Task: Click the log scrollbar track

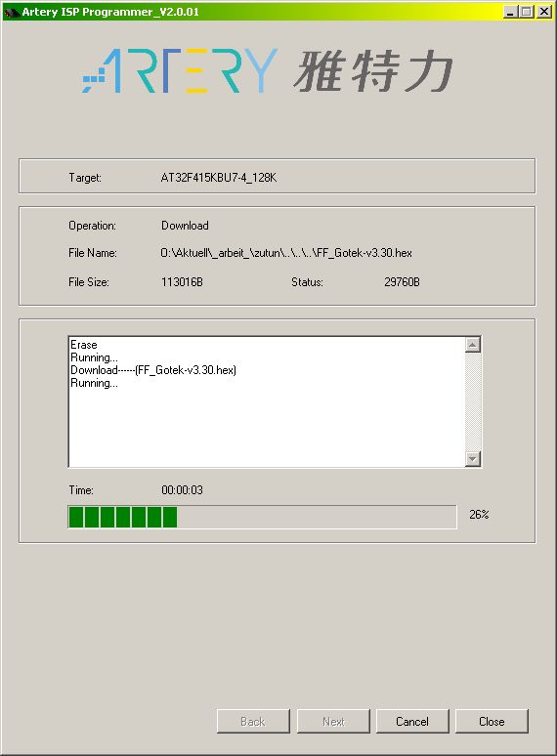Action: pos(473,401)
